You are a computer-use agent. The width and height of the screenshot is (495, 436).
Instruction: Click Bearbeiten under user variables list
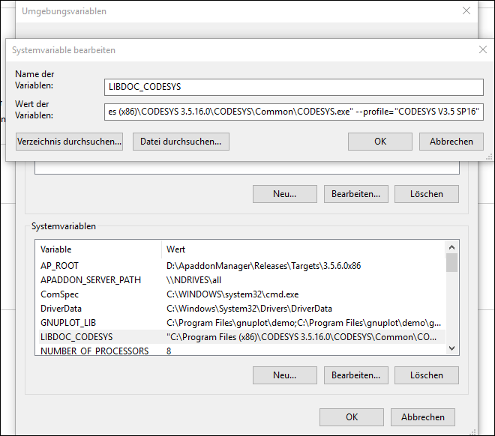(x=356, y=194)
